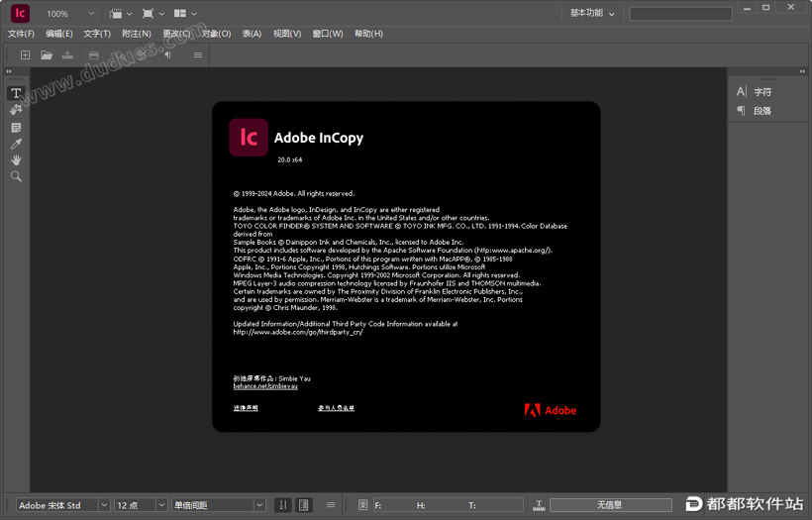Screen dimensions: 812x520
Task: Select the Hand tool
Action: (x=16, y=160)
